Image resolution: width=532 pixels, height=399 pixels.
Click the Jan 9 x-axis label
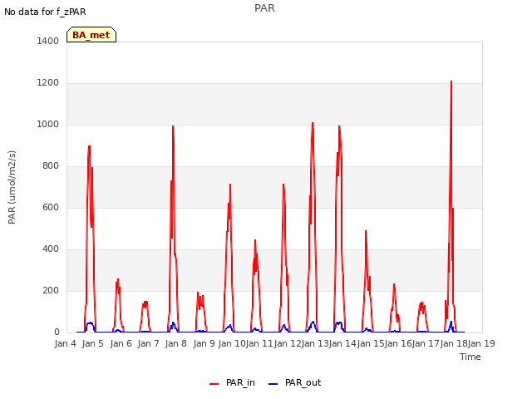pos(204,343)
